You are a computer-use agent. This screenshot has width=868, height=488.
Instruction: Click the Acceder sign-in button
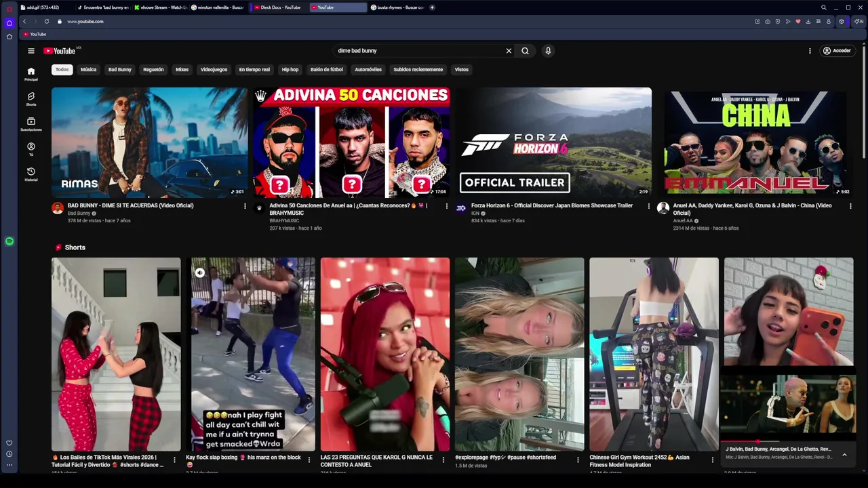(837, 51)
